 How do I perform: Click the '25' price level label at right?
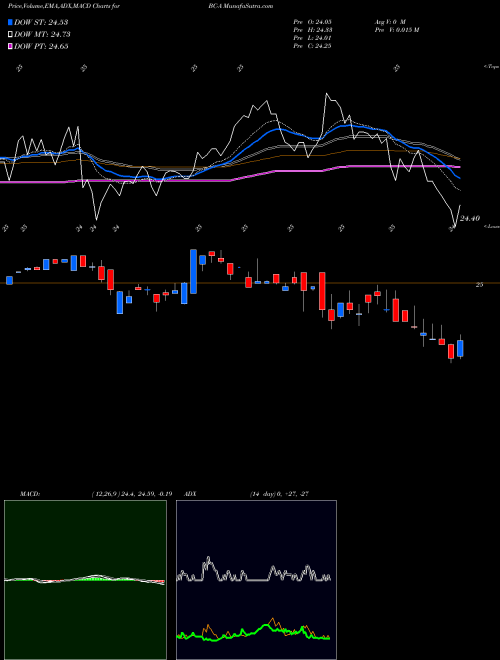pos(479,285)
